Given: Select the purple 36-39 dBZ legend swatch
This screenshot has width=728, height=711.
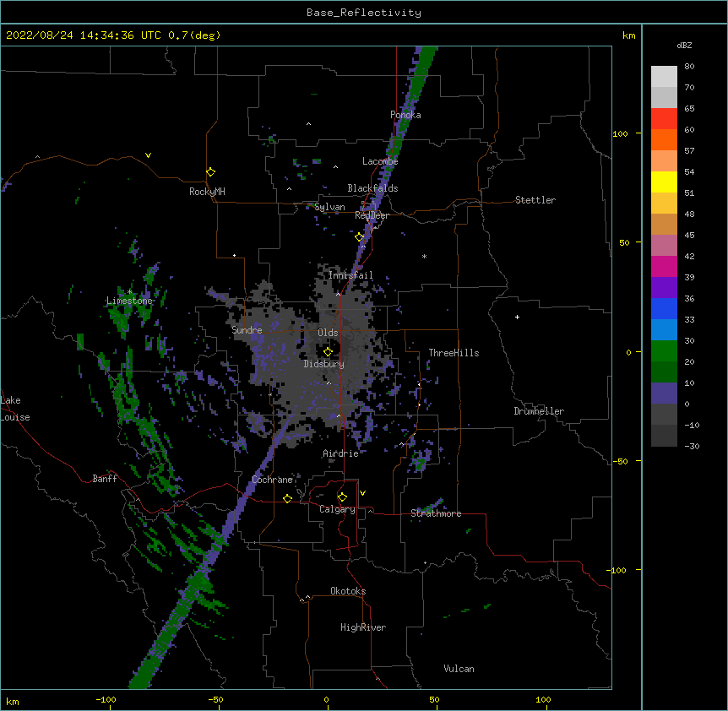Looking at the screenshot, I should tap(664, 288).
